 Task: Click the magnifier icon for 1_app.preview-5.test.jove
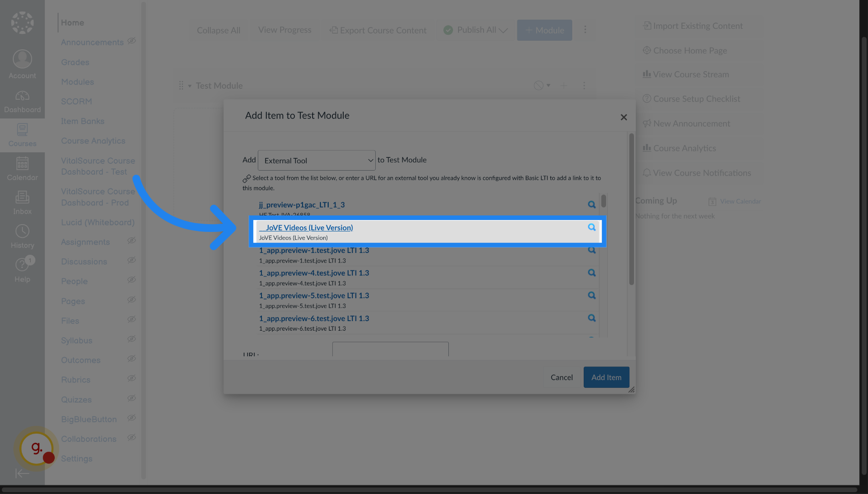(x=591, y=295)
